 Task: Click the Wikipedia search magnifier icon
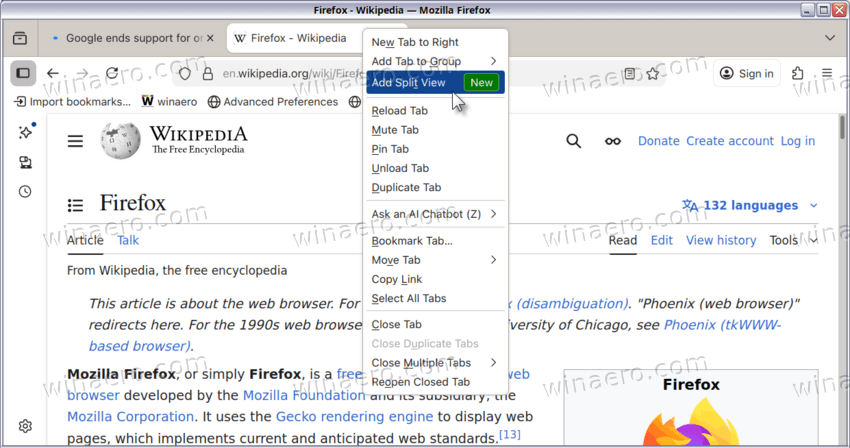pos(574,141)
